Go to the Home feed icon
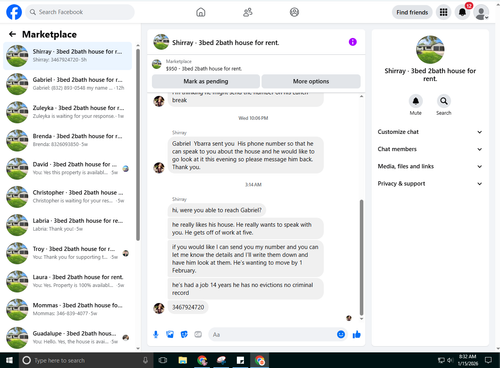The height and width of the screenshot is (368, 500). click(x=201, y=12)
